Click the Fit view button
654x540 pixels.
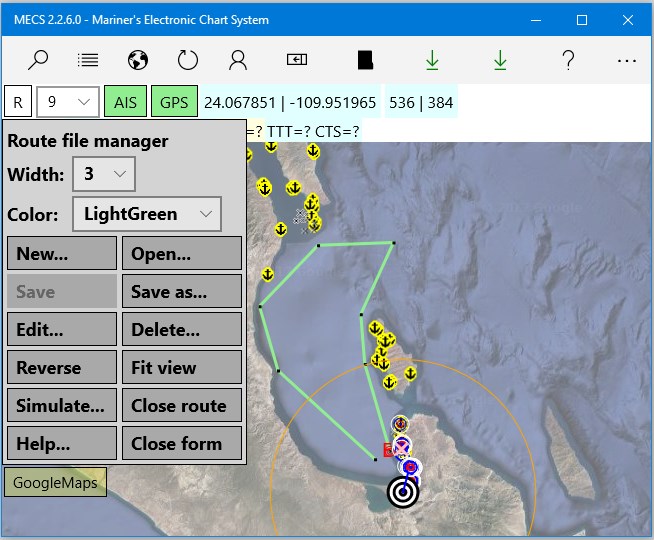(x=182, y=367)
